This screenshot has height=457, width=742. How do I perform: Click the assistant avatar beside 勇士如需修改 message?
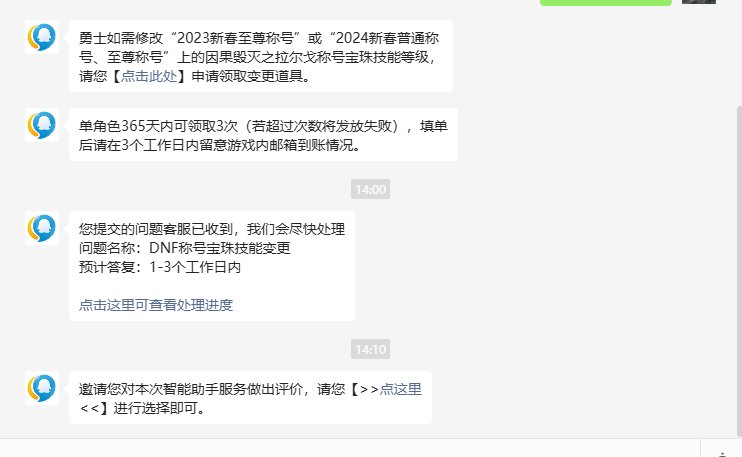pyautogui.click(x=42, y=37)
